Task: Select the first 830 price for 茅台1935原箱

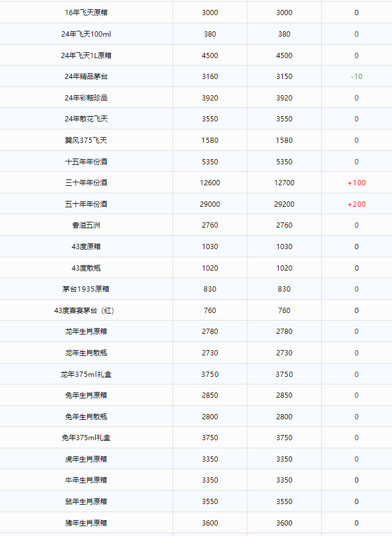Action: tap(210, 289)
